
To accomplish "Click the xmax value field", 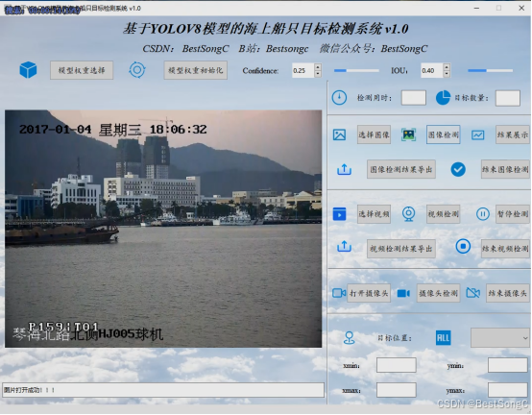I will point(397,390).
